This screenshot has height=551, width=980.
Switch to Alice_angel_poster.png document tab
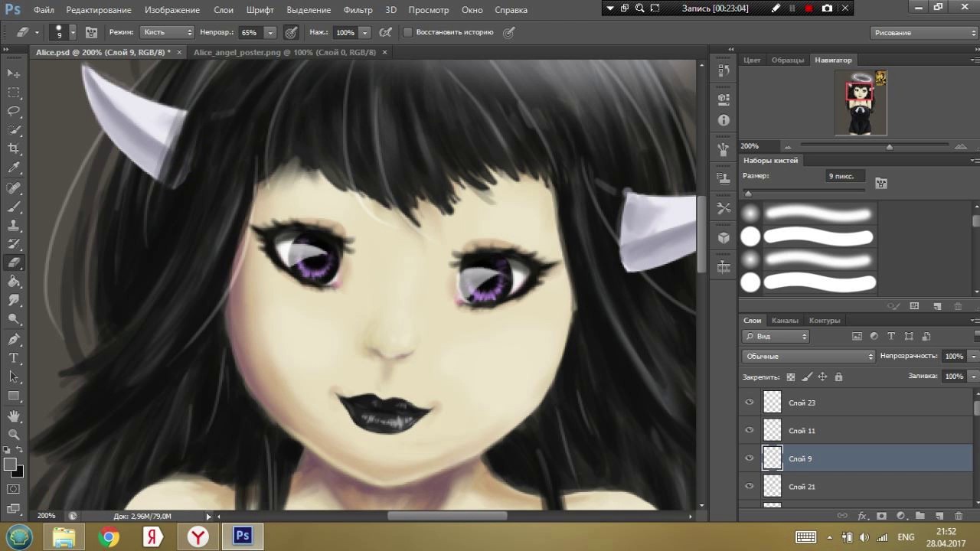click(285, 52)
